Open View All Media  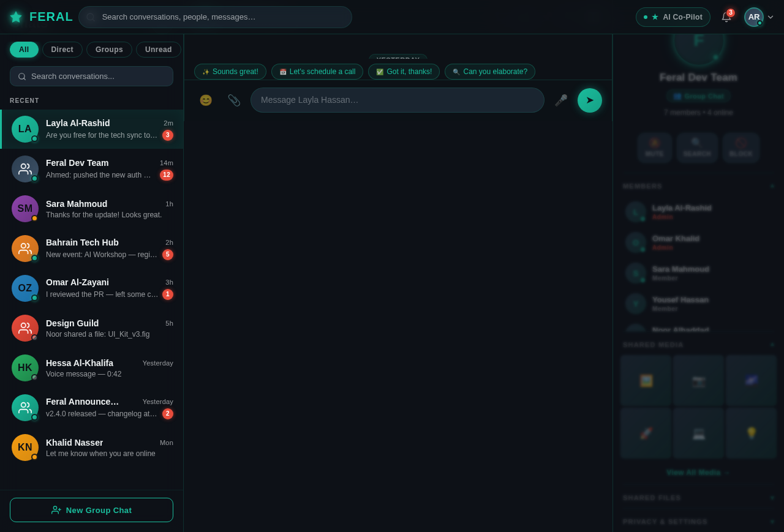pyautogui.click(x=698, y=472)
